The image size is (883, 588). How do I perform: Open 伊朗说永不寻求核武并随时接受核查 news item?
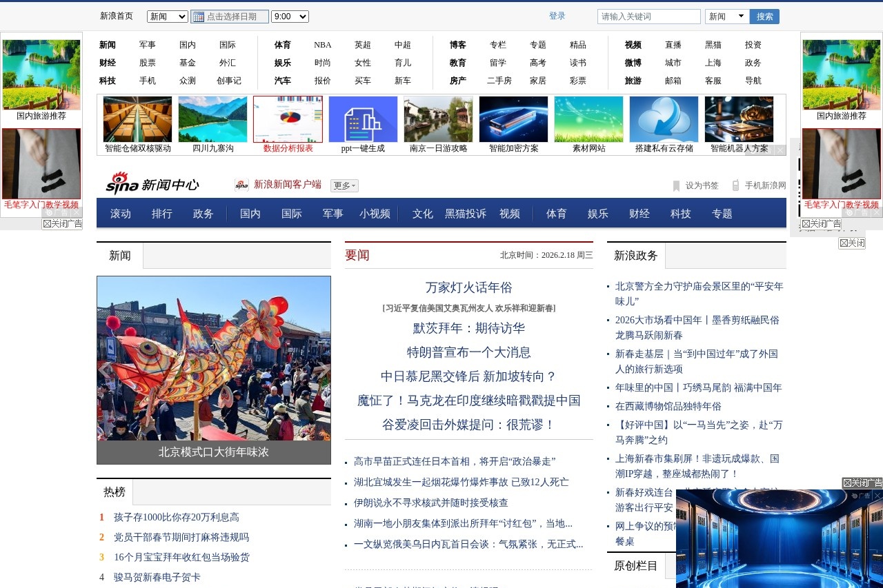click(431, 503)
